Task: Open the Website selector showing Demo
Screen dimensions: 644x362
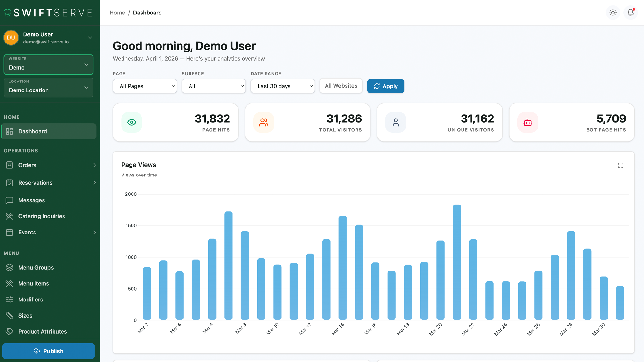Action: point(48,64)
